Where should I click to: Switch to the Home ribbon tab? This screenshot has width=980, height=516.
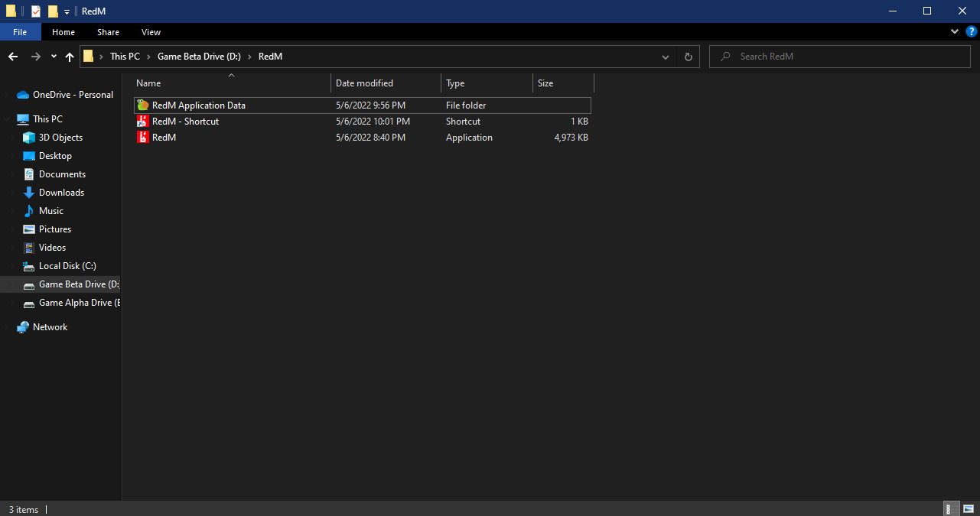[63, 32]
